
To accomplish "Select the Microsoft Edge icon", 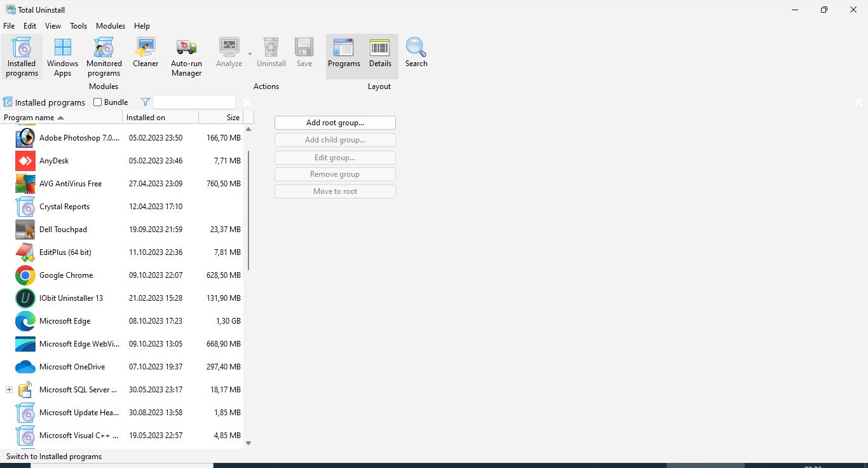I will point(25,321).
